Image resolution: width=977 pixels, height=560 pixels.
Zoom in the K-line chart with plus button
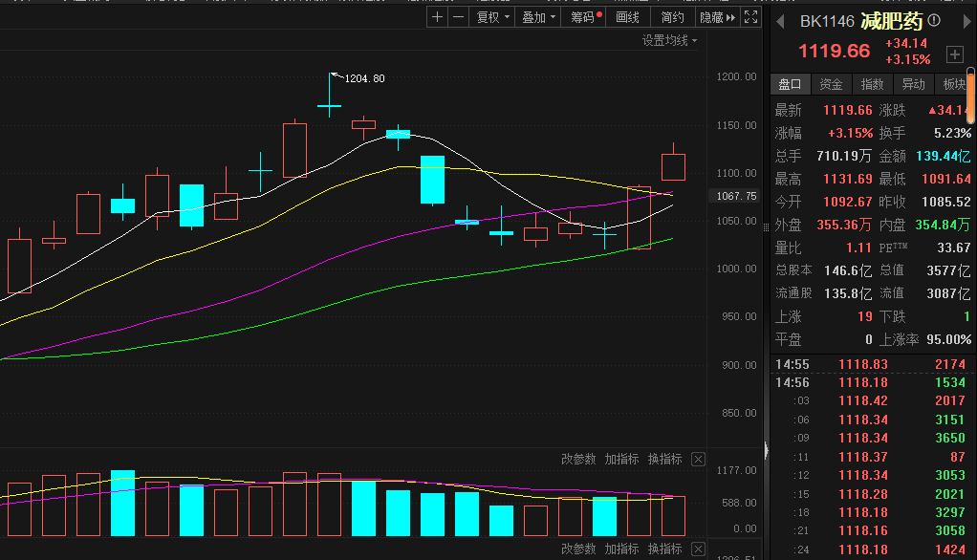click(438, 17)
